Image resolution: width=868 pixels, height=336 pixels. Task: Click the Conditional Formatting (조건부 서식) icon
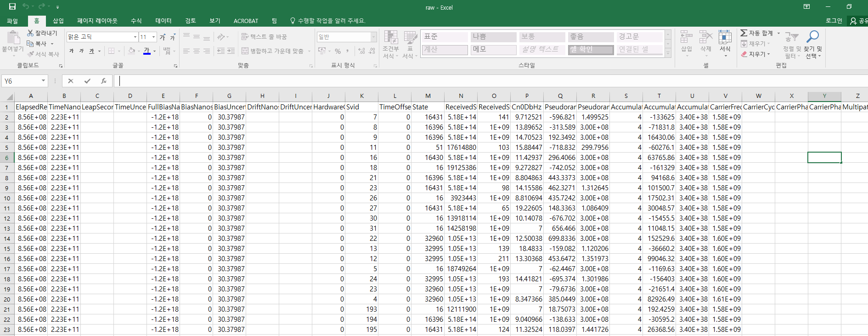tap(391, 38)
